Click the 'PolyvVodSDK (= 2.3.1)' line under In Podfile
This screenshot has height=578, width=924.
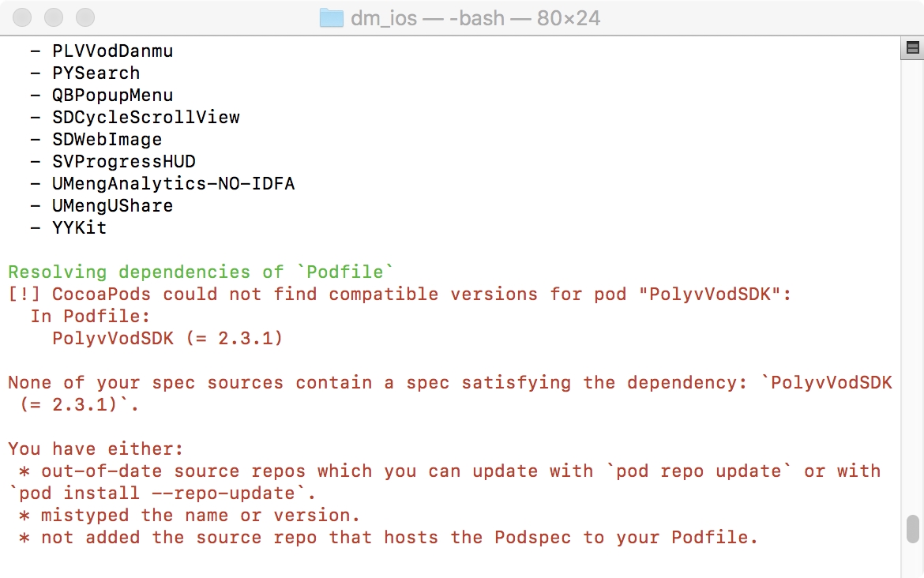[167, 339]
